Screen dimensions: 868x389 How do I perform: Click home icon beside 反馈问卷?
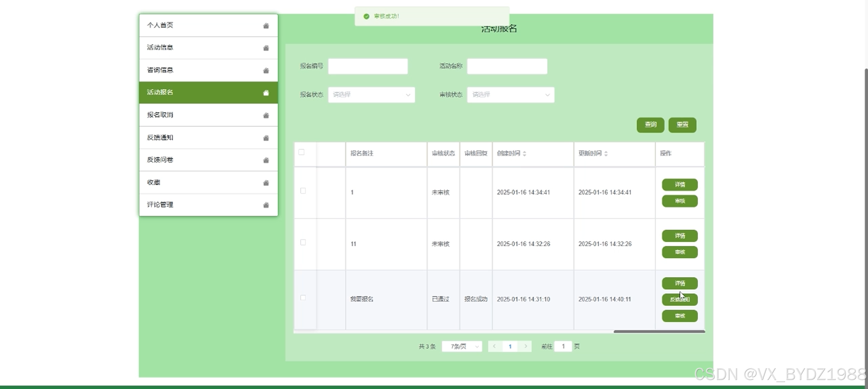(266, 160)
